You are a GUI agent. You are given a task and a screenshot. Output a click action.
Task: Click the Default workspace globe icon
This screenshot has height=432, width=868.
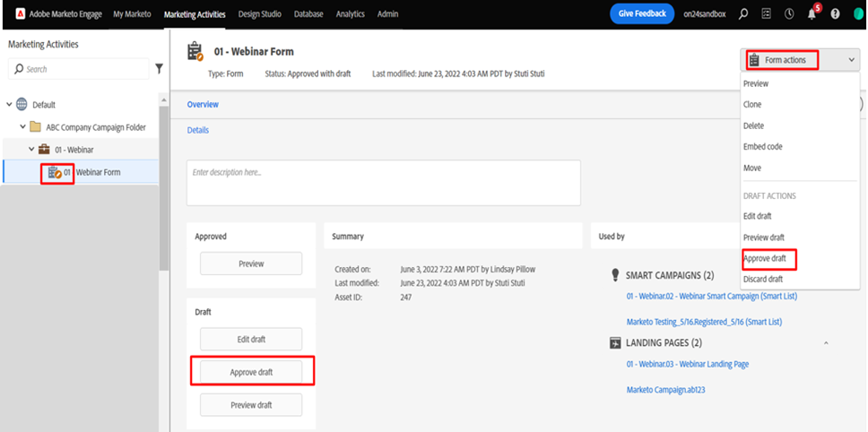(22, 105)
